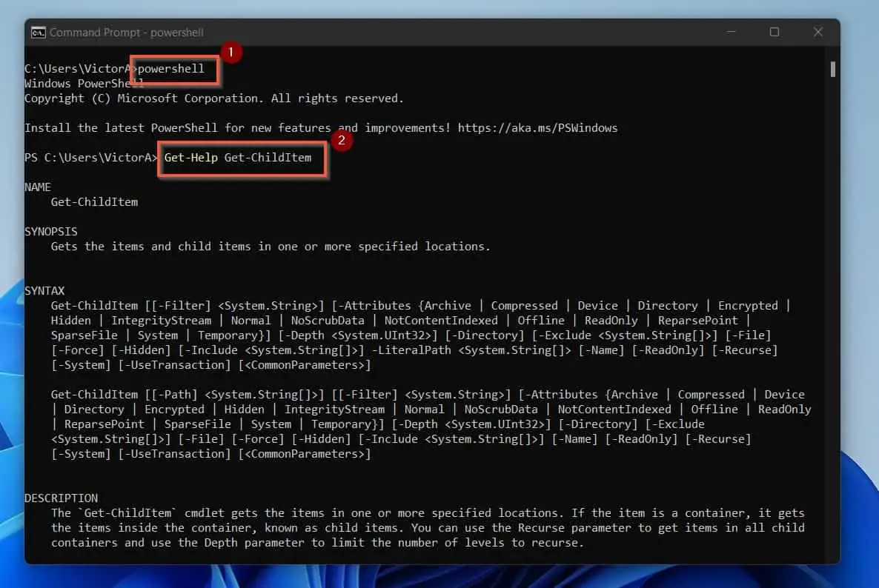Click the 'PS C:\Users\VictorA>' prompt
879x588 pixels.
91,158
